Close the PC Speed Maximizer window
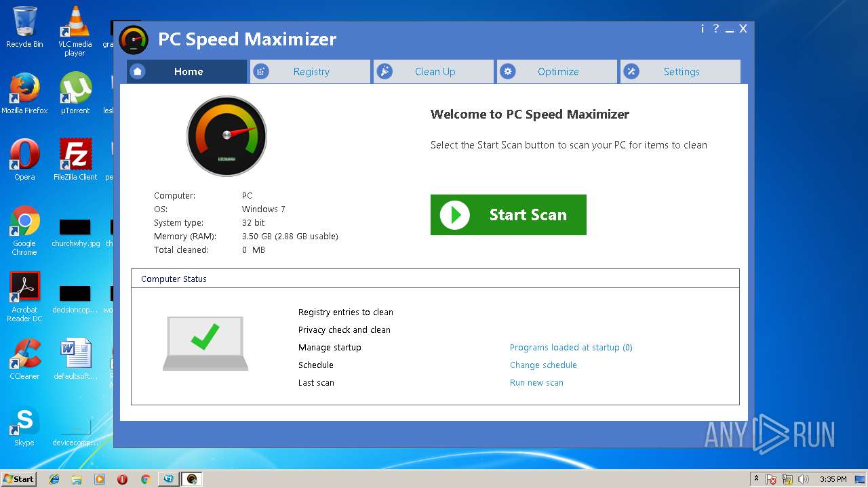 [x=743, y=28]
